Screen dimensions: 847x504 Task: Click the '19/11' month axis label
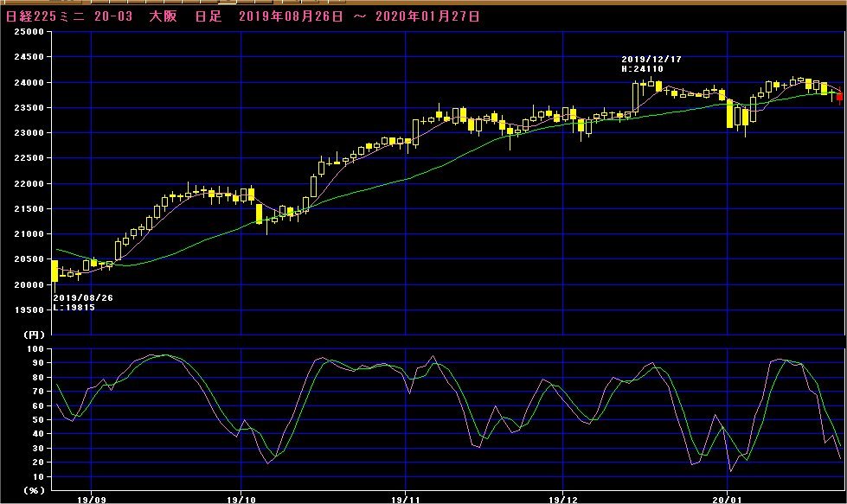[x=406, y=500]
